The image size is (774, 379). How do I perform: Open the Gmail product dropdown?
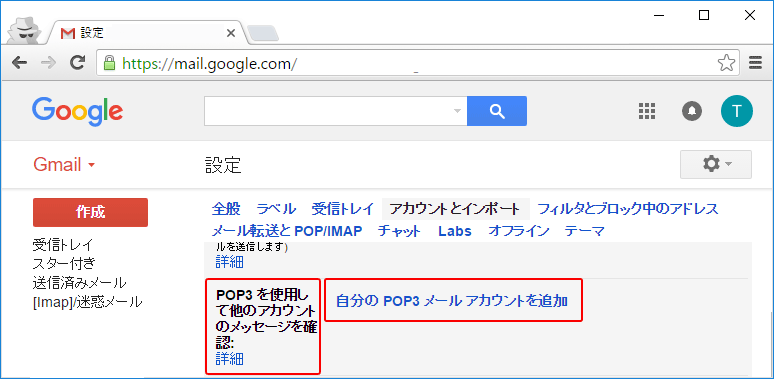coord(64,164)
